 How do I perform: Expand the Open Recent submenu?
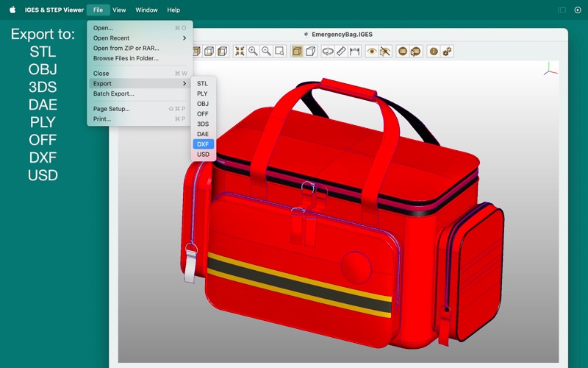tap(140, 38)
